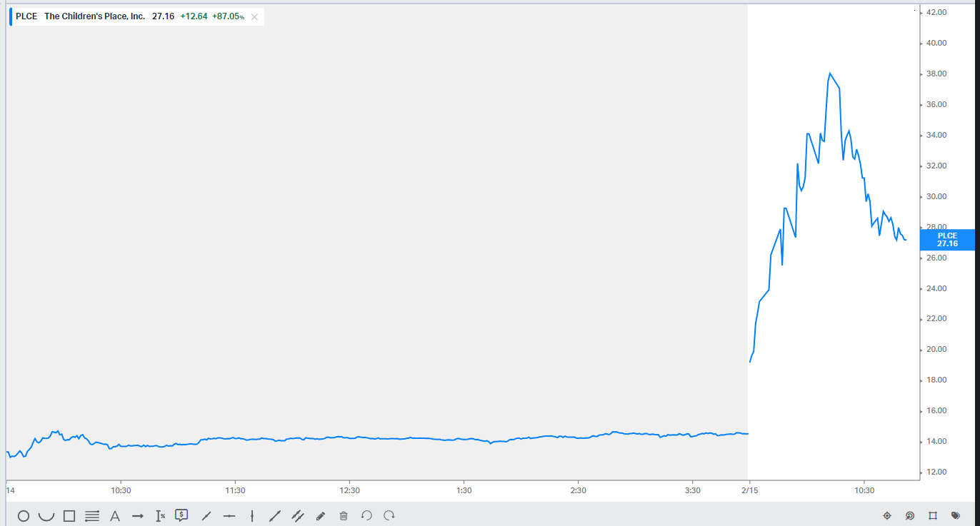
Task: Select the short trendline segment tool
Action: point(206,515)
